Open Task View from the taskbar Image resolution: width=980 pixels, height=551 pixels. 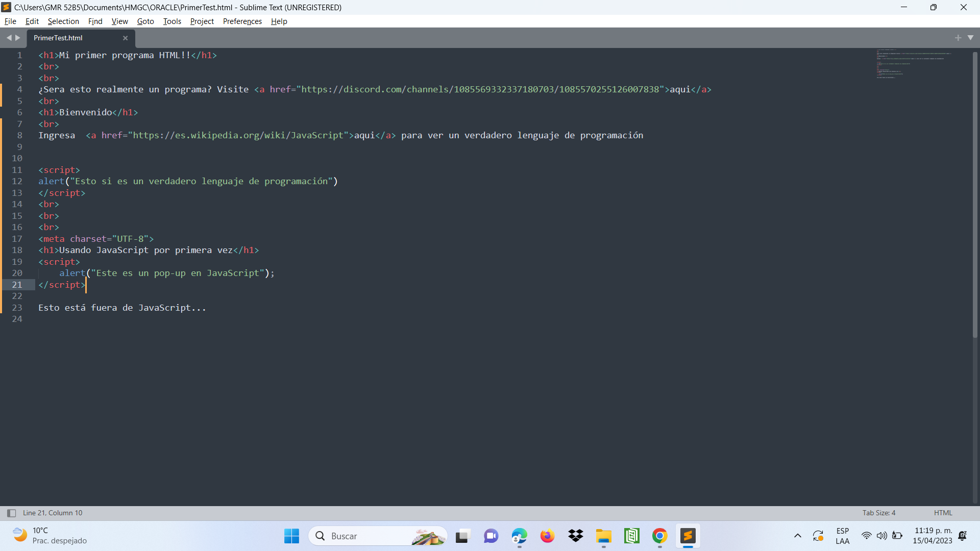point(462,536)
